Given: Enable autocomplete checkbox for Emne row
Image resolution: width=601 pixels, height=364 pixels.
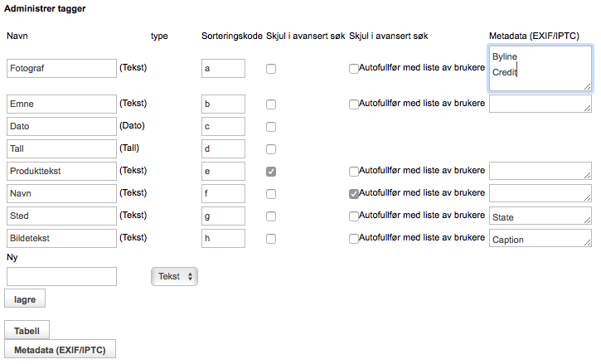Looking at the screenshot, I should click(x=354, y=104).
